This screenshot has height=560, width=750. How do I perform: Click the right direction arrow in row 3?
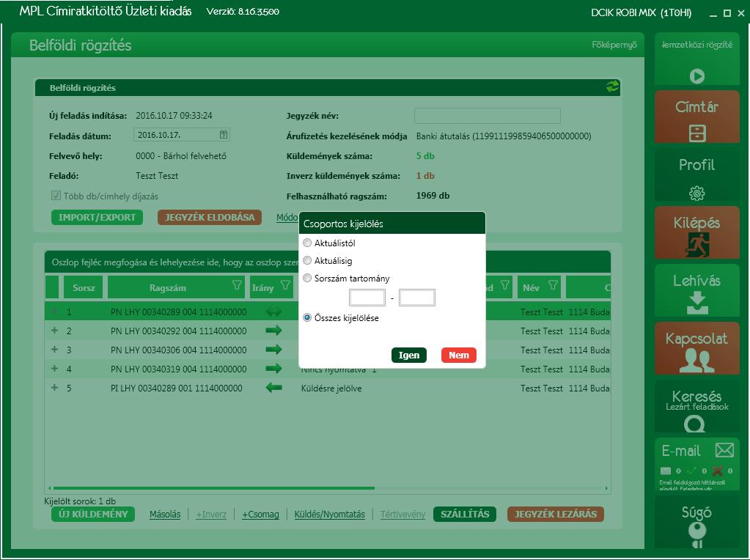point(273,350)
